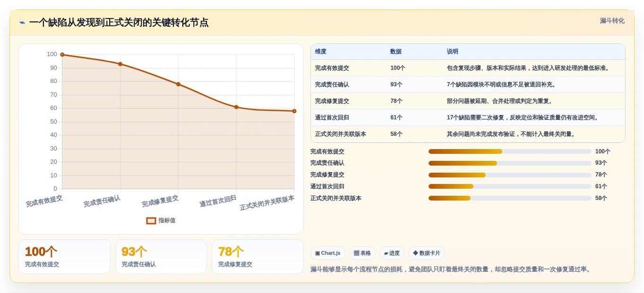Click the chart data point at 通过首次回归

tap(236, 107)
